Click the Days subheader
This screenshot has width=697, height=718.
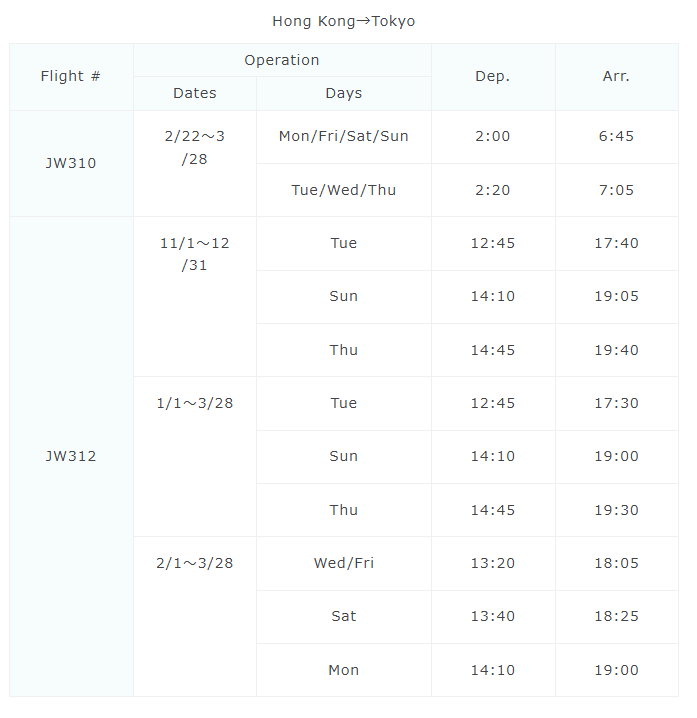point(343,93)
